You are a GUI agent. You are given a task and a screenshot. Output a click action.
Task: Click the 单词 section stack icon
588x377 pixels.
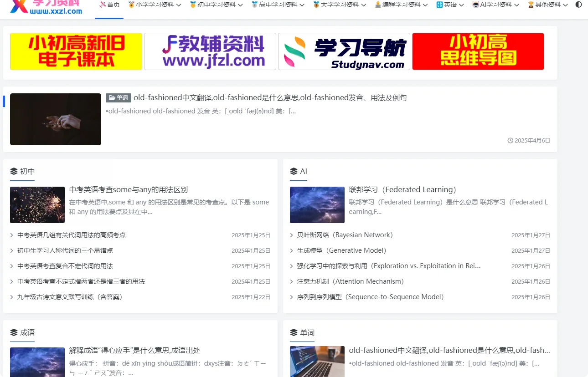[294, 333]
